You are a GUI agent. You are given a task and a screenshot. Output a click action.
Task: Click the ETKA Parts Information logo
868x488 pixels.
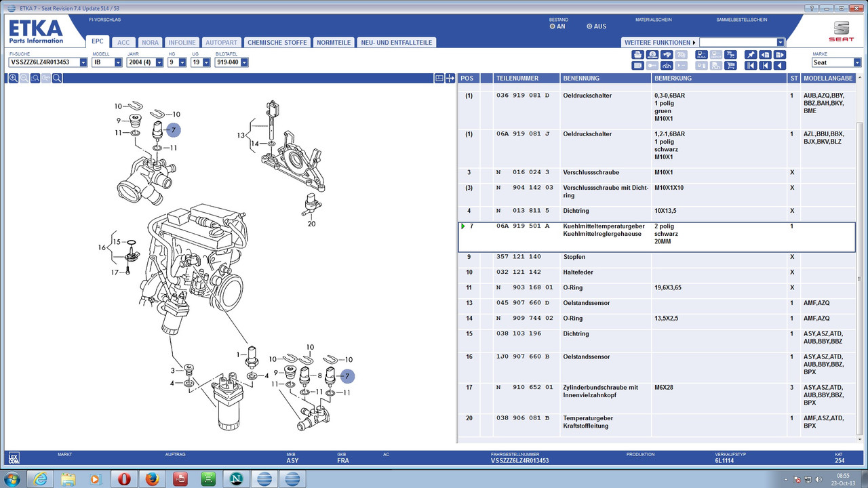(36, 32)
